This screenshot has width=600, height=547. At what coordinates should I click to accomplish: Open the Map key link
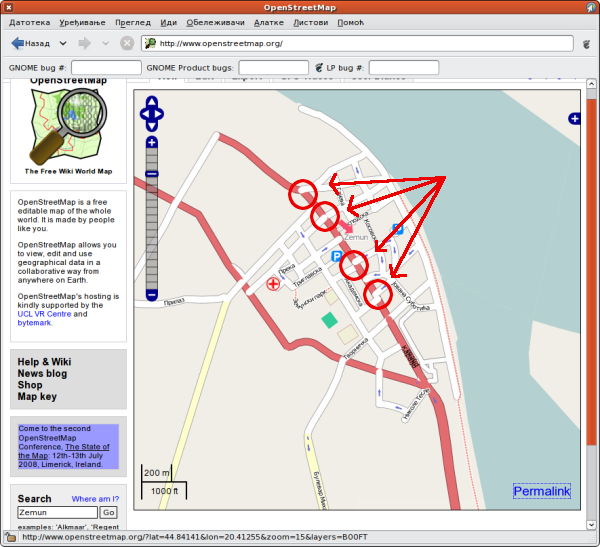coord(37,397)
